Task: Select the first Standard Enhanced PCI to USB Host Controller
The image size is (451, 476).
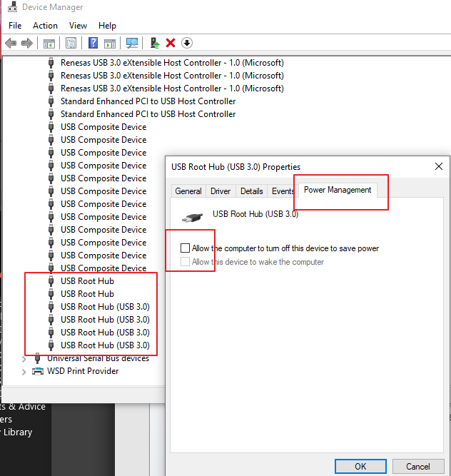Action: [x=148, y=101]
